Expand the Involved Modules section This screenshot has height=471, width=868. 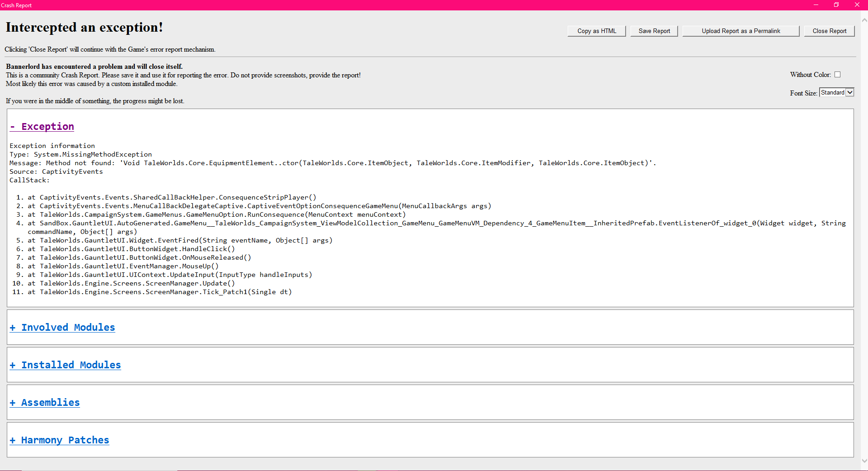tap(62, 328)
